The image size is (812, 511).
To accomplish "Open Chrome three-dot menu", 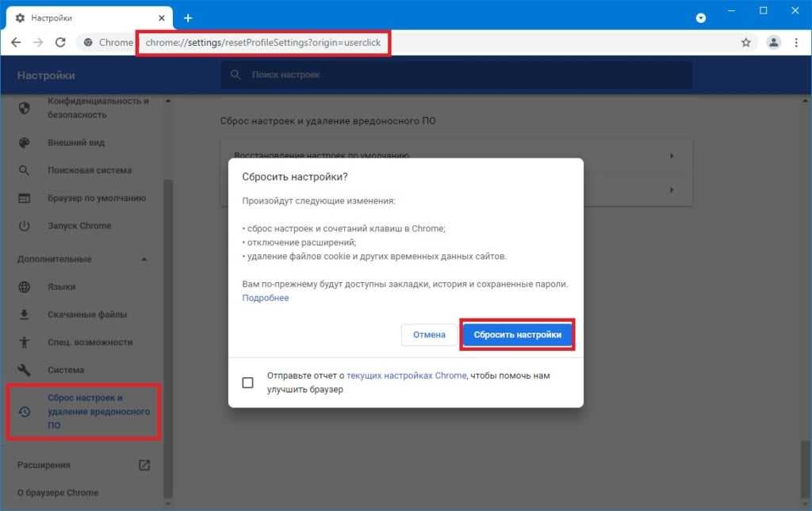I will click(x=796, y=43).
